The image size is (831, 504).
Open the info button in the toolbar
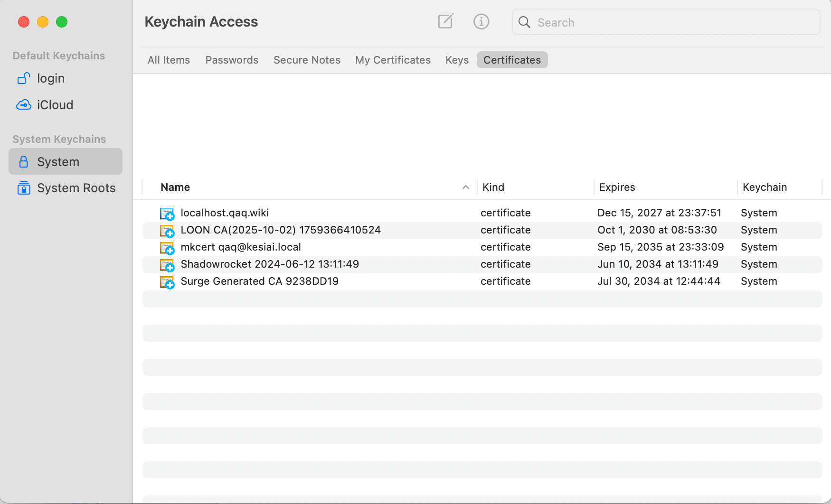(x=481, y=21)
